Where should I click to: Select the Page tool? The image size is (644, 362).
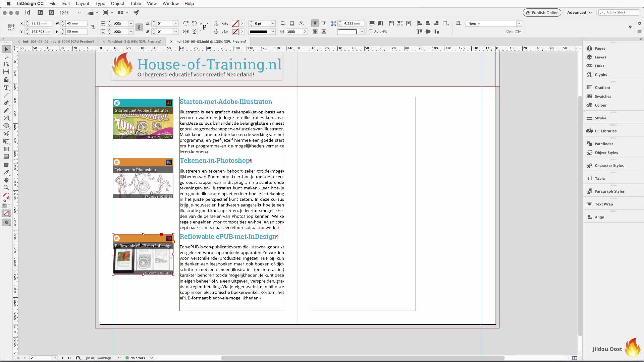click(6, 64)
